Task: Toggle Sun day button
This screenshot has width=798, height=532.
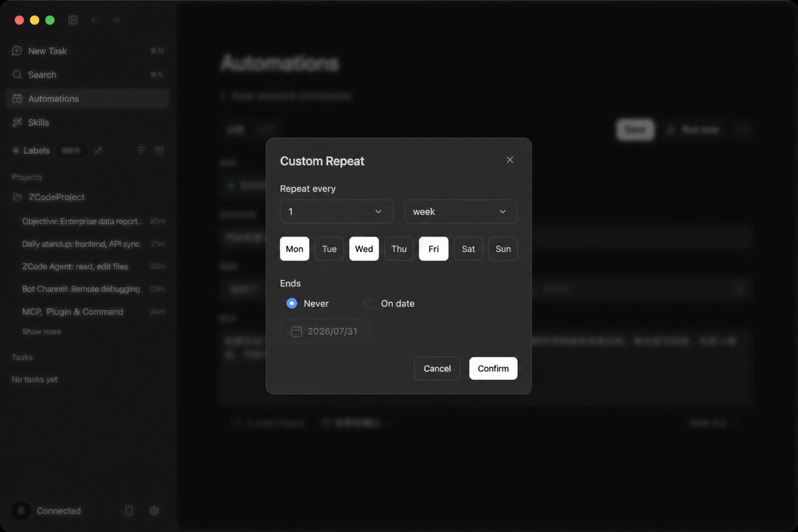Action: [503, 249]
